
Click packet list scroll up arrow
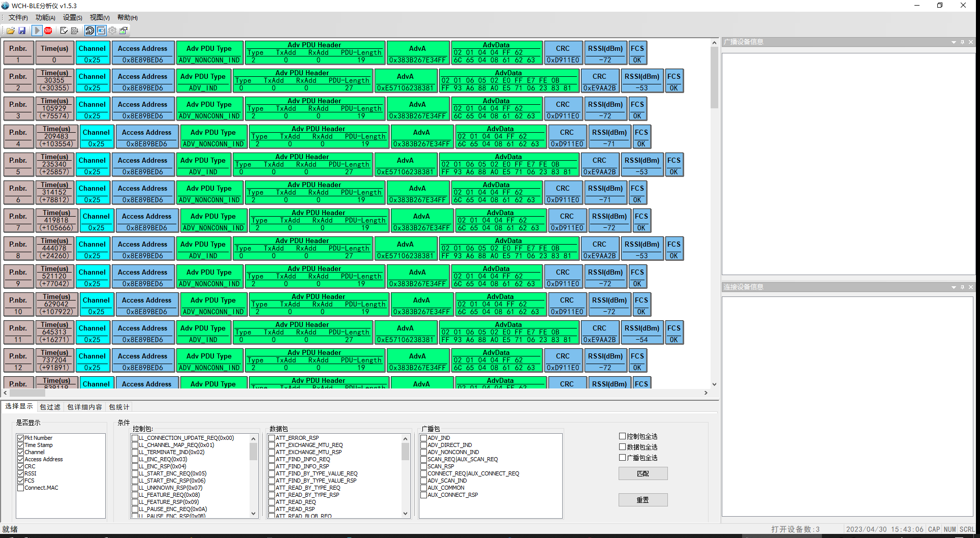tap(714, 43)
